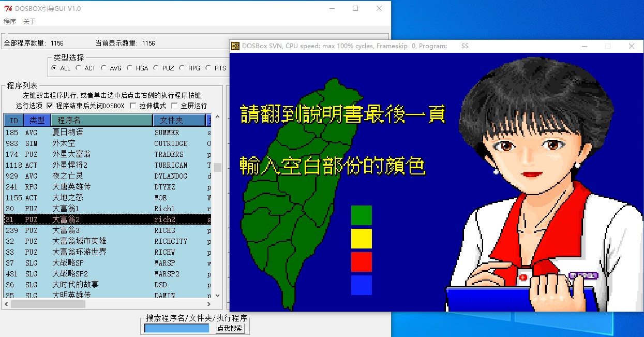Pick the blue color swatch in the game
The image size is (644, 337).
362,285
